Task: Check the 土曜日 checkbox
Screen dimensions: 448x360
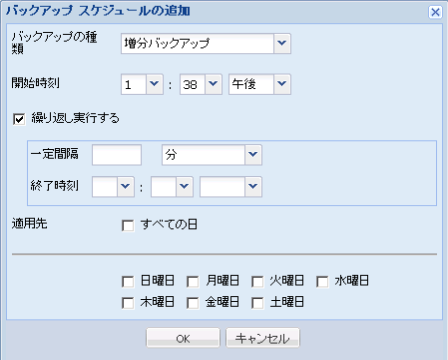Action: pyautogui.click(x=257, y=303)
